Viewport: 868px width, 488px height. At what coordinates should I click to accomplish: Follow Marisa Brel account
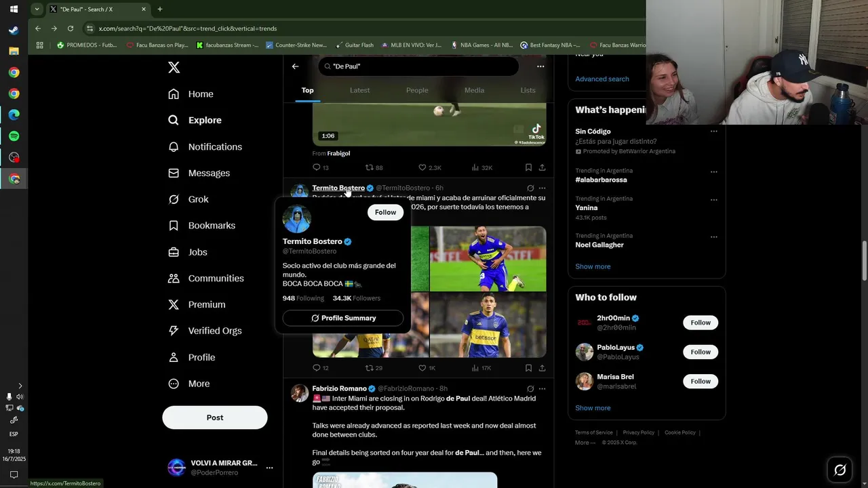(701, 381)
